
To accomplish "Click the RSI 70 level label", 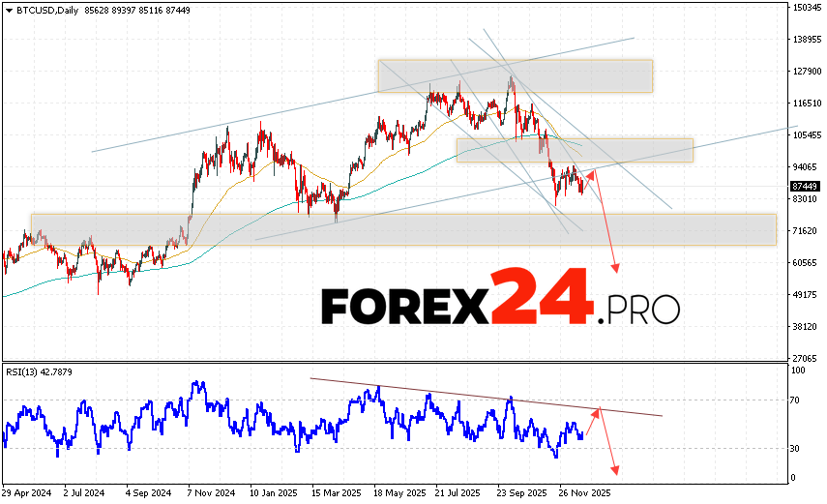I will tap(797, 399).
